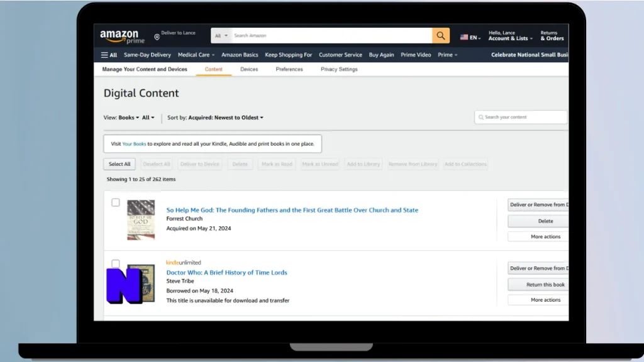Click Borrowed on May 18, 2024 text
The image size is (644, 362).
(x=199, y=291)
